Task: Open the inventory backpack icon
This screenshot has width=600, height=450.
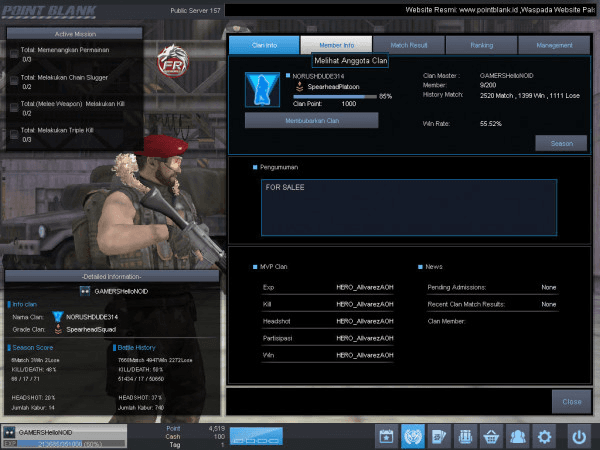Action: [465, 437]
